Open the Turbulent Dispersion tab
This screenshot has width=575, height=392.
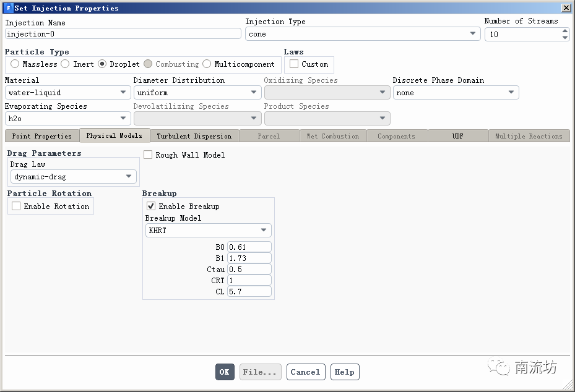[194, 136]
